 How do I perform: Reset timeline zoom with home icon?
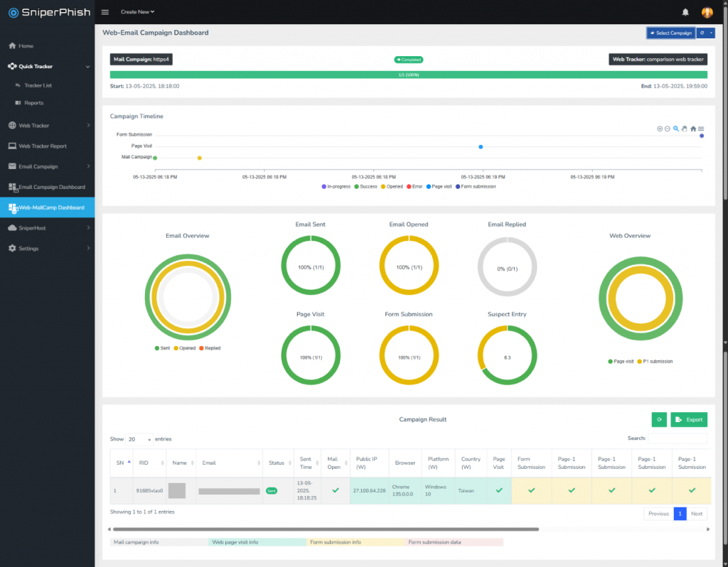tap(693, 129)
